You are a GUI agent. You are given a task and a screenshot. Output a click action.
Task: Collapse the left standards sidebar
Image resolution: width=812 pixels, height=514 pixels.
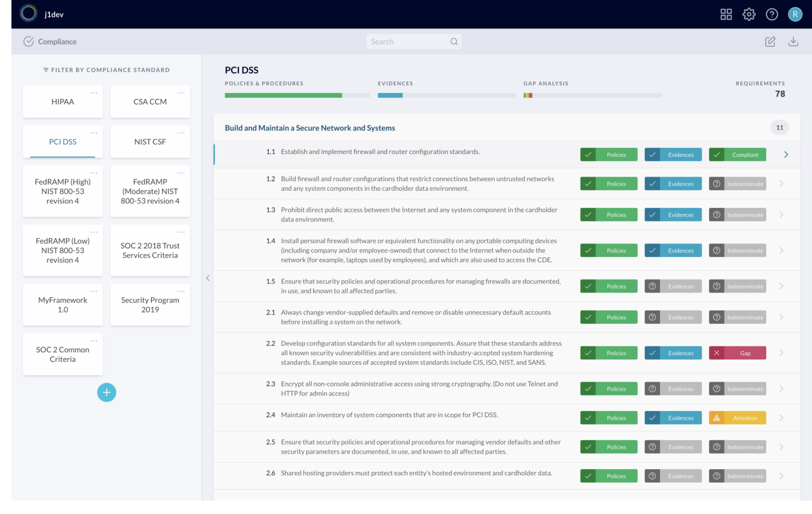208,278
